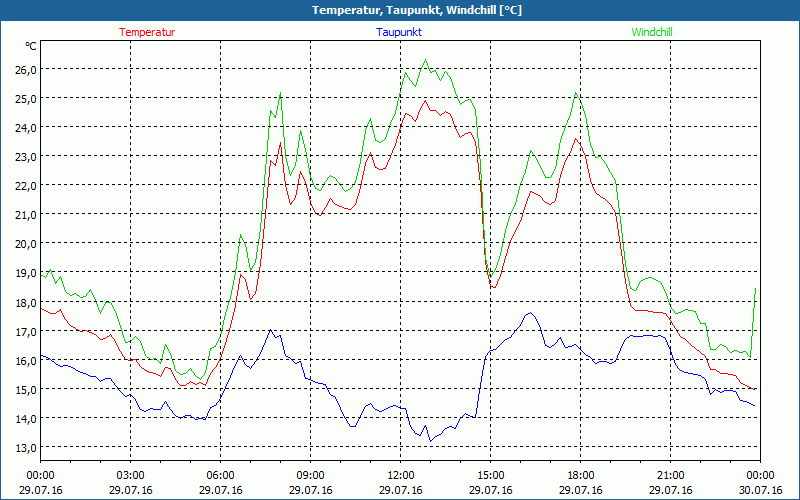Click the 24,0 y-axis label
The image size is (800, 500).
(26, 128)
